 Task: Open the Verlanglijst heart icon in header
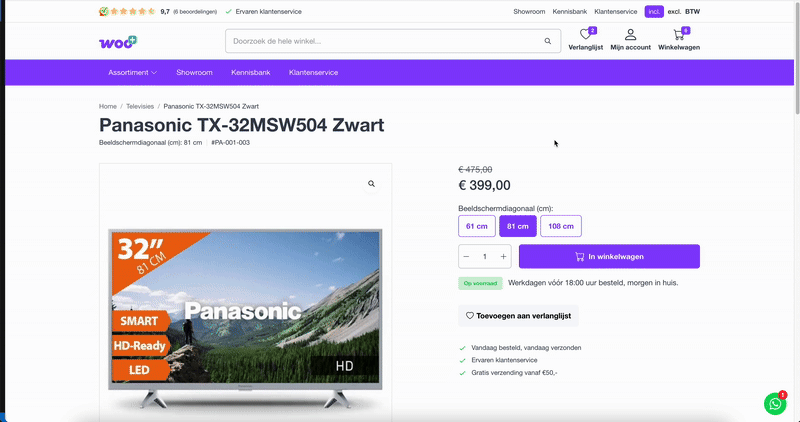[585, 36]
